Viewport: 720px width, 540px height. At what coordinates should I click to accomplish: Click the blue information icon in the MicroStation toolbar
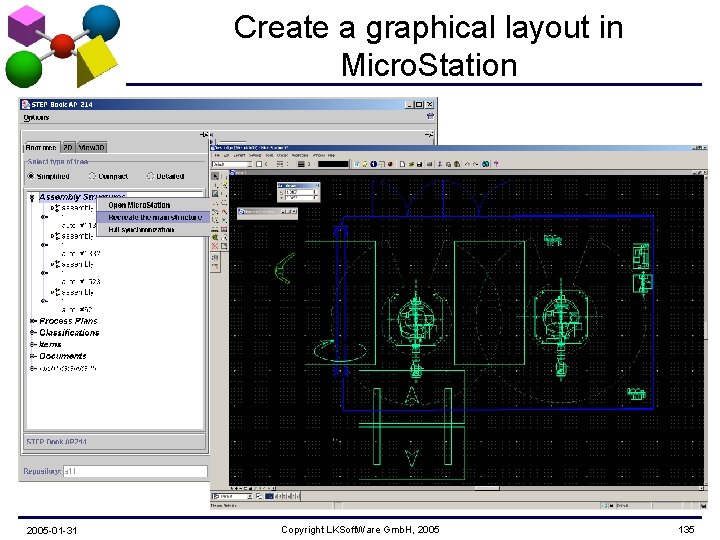[374, 164]
